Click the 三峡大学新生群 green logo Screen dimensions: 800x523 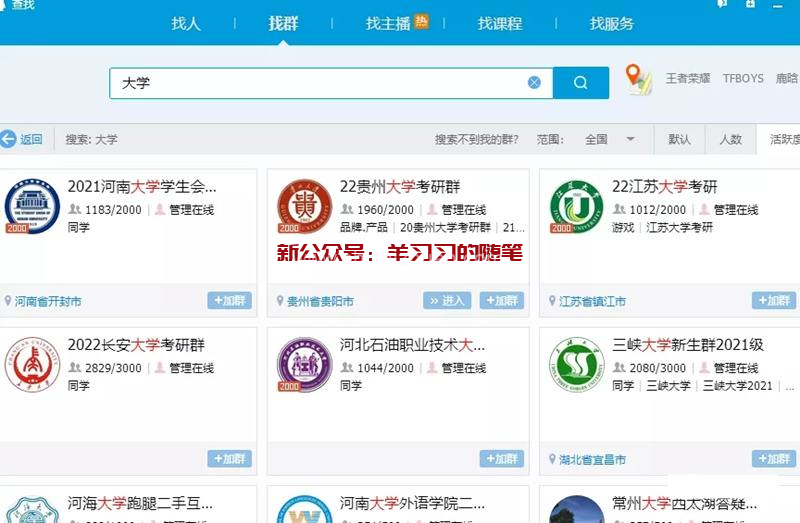pyautogui.click(x=576, y=365)
